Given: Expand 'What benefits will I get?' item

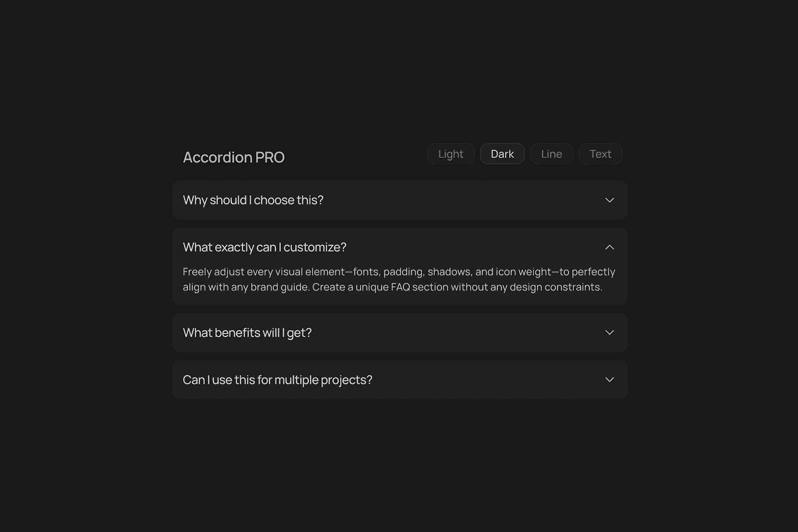Looking at the screenshot, I should pos(247,333).
